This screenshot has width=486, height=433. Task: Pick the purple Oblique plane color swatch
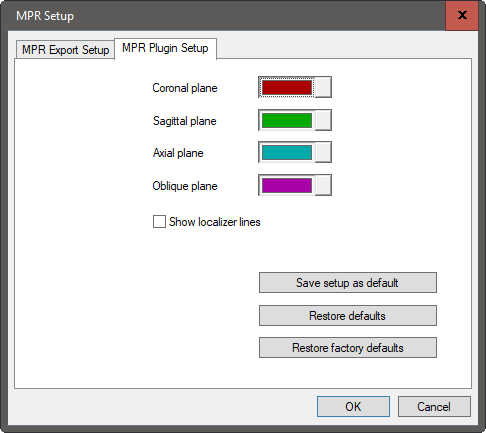pyautogui.click(x=287, y=185)
